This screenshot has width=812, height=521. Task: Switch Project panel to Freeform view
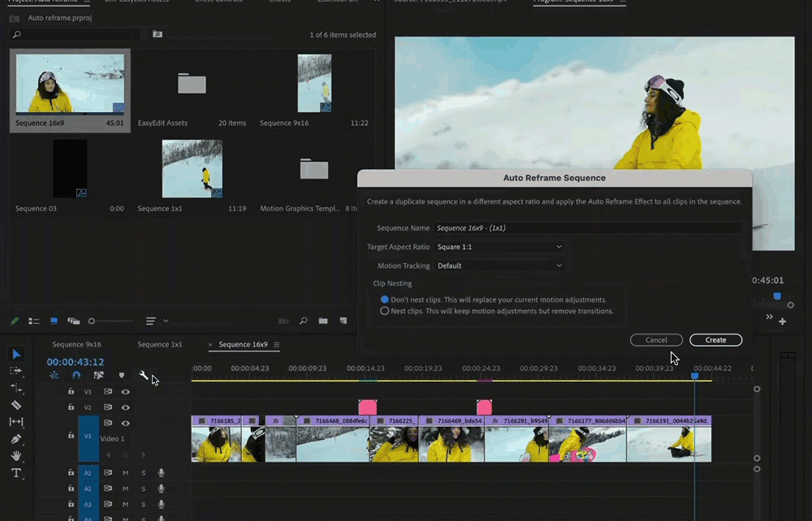pos(74,321)
